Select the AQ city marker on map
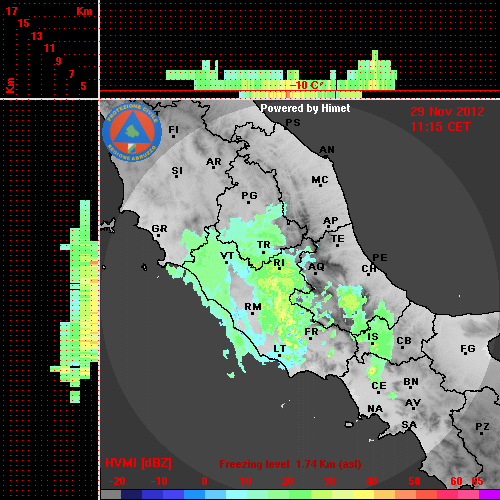Viewport: 500px width, 500px height. 316,273
